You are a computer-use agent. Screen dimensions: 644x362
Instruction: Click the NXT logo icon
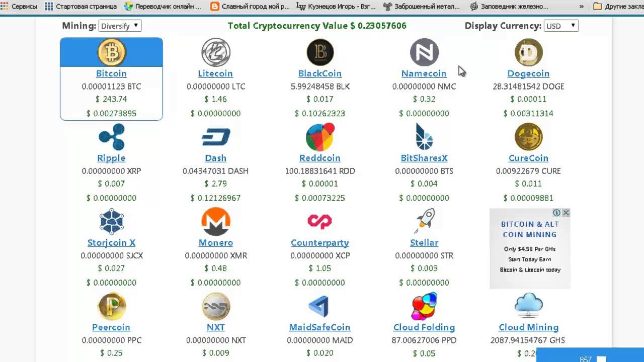click(215, 306)
